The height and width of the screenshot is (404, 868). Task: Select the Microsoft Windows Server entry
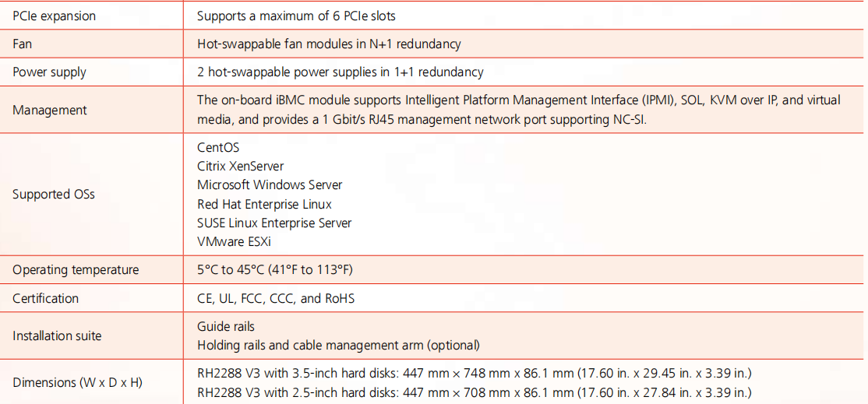pyautogui.click(x=270, y=185)
